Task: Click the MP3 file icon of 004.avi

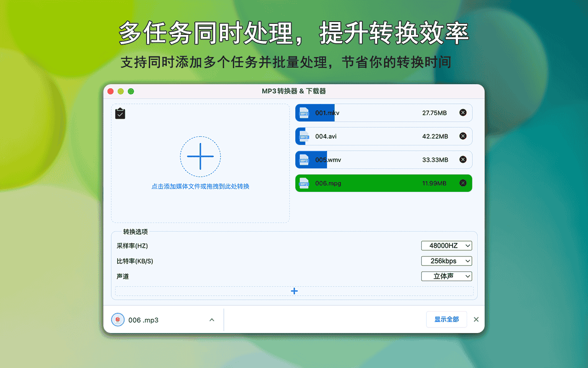Action: (304, 136)
